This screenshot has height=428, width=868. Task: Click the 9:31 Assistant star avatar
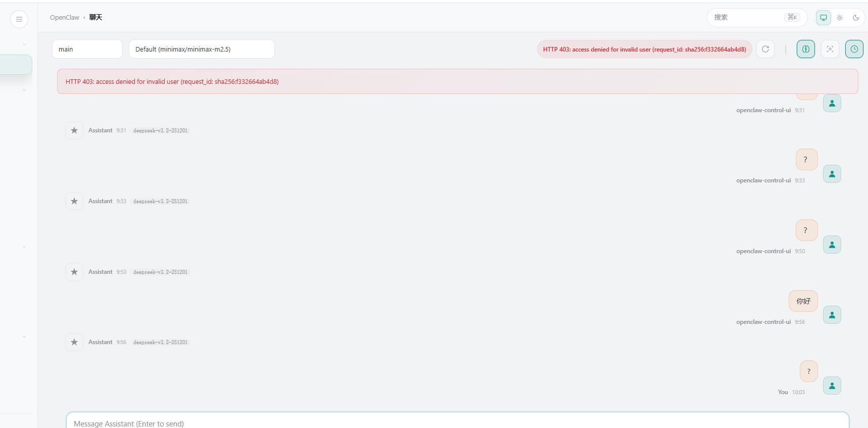coord(74,130)
